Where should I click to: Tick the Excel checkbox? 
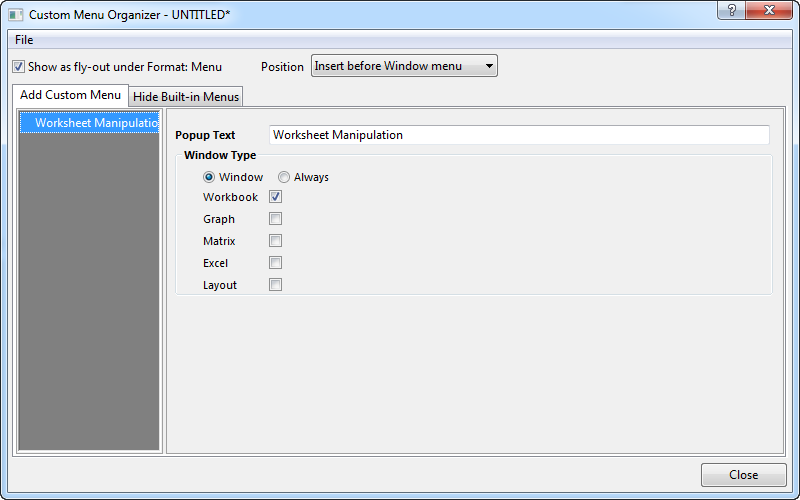tap(276, 263)
